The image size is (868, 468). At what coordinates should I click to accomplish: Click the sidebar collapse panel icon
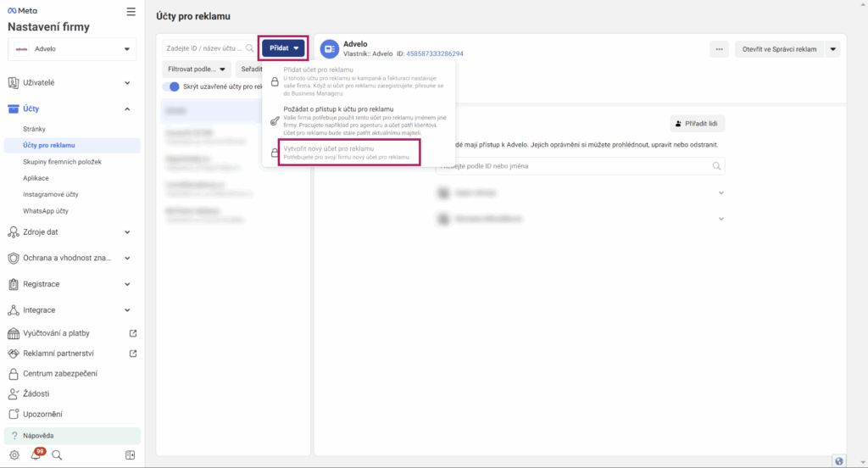pyautogui.click(x=130, y=454)
